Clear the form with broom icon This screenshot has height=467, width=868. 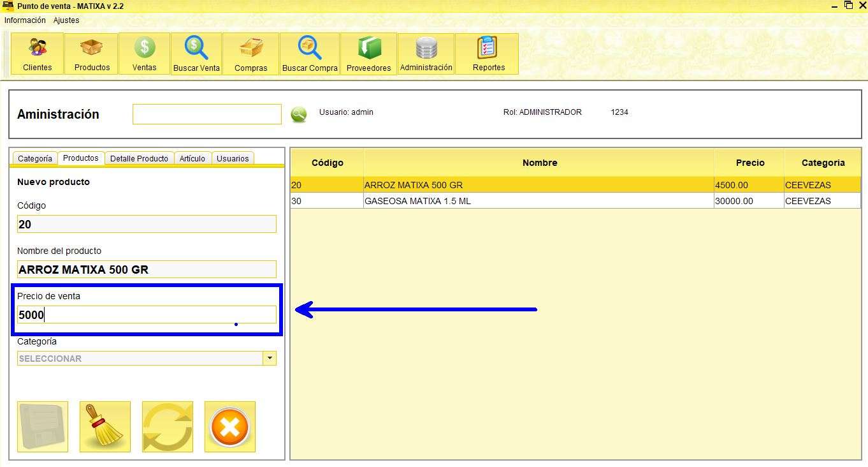(105, 427)
